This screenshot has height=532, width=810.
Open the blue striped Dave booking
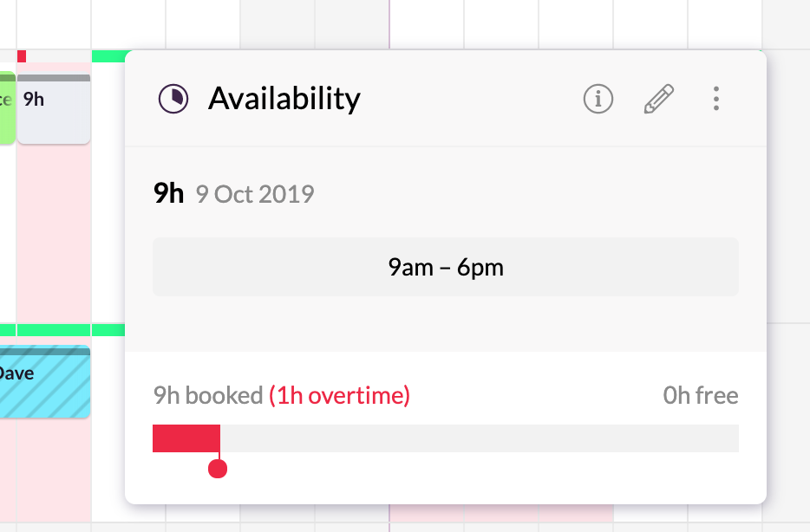45,382
